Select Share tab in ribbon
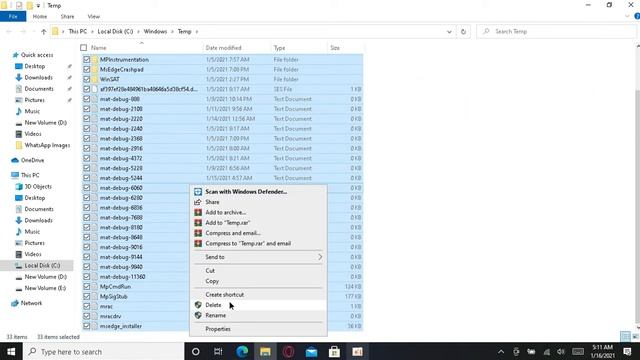Screen dimensions: 640x360 coord(67,16)
